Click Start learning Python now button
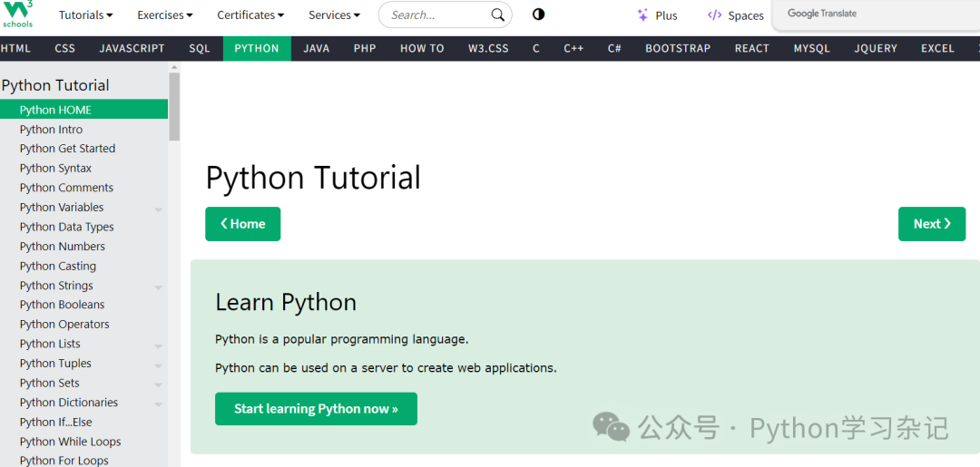The width and height of the screenshot is (980, 467). 317,409
